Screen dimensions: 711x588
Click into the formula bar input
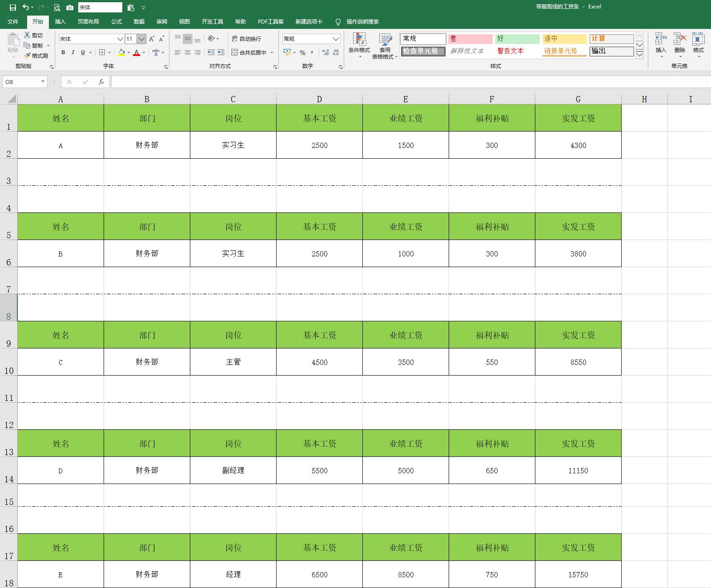(x=411, y=82)
